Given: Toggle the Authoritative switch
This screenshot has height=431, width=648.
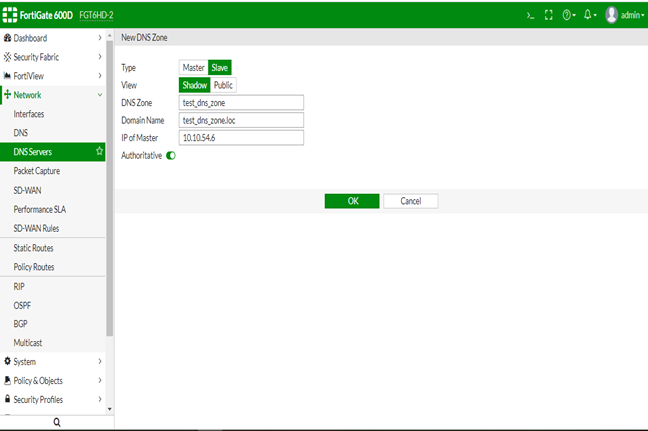Looking at the screenshot, I should point(170,156).
